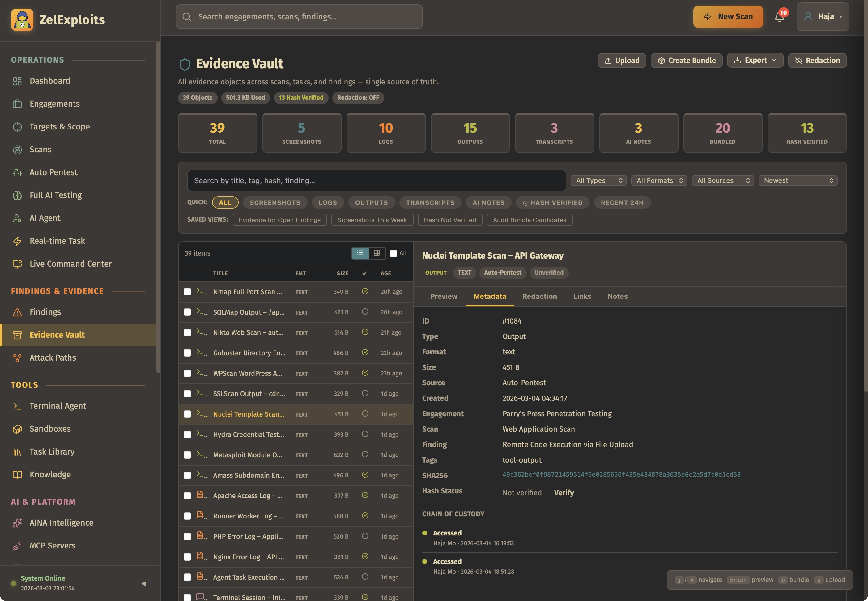The image size is (868, 601).
Task: Open the All Sources dropdown
Action: pos(722,180)
